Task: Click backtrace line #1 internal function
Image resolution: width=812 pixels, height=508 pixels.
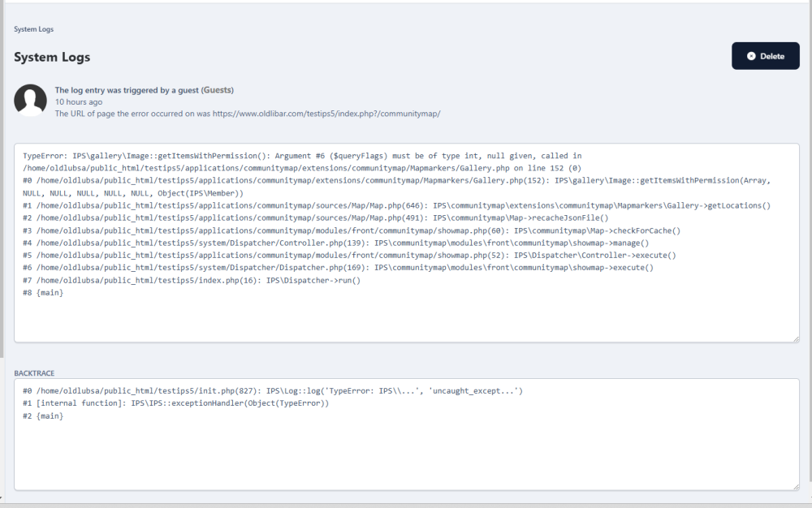Action: click(175, 403)
